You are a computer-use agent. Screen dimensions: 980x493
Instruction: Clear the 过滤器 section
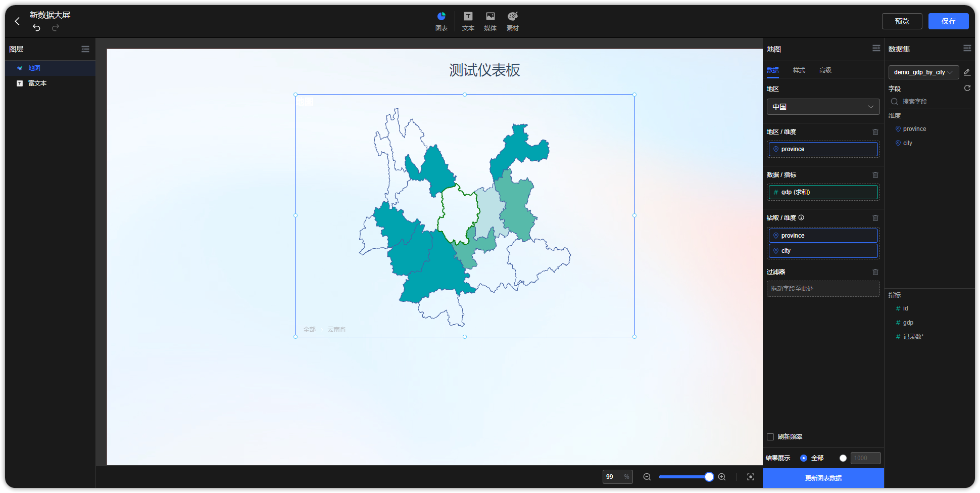click(x=875, y=272)
